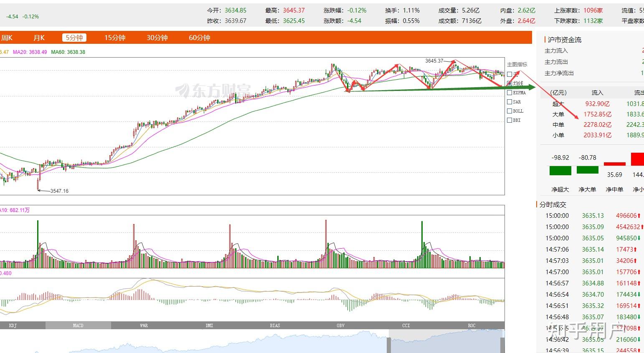644x353 pixels.
Task: Open the 周K chart tab
Action: pyautogui.click(x=6, y=38)
